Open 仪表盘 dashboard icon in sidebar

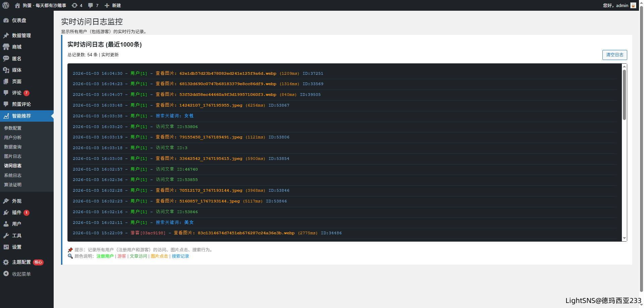click(6, 20)
